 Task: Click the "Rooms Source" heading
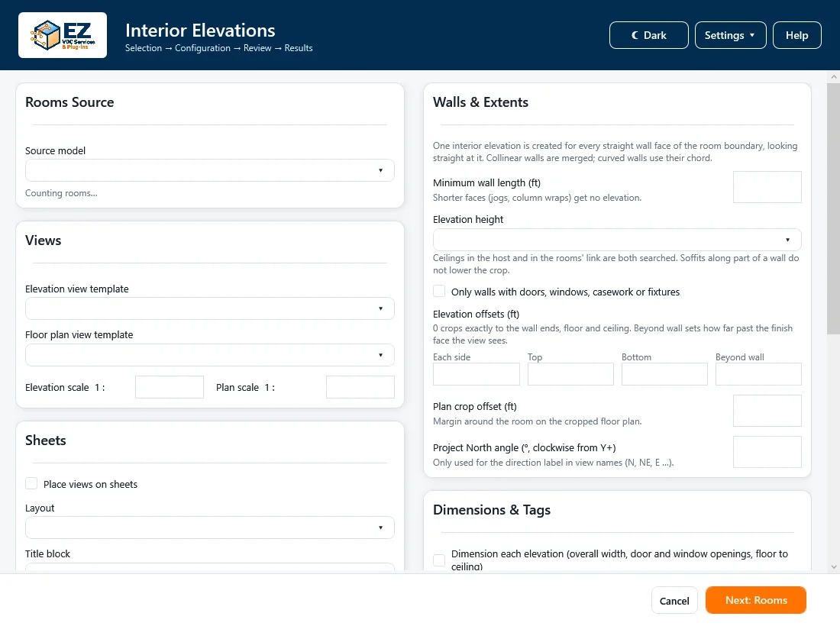(x=69, y=102)
